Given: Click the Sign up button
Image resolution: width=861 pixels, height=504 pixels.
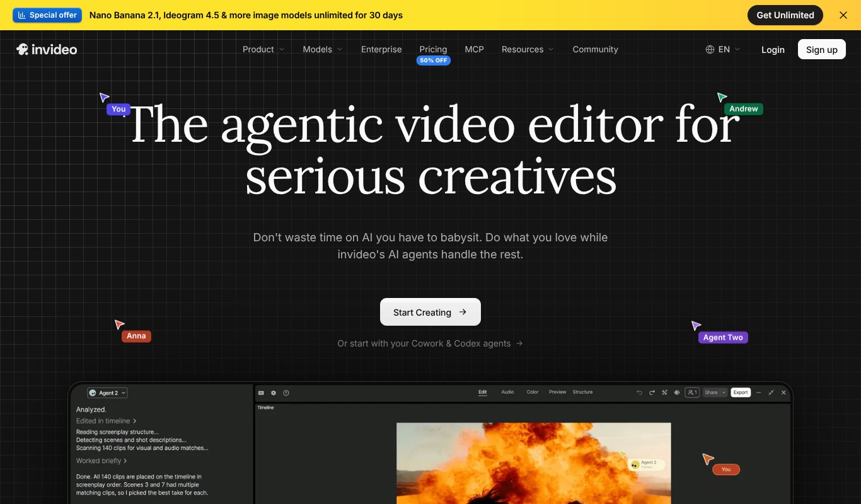Looking at the screenshot, I should click(x=822, y=49).
